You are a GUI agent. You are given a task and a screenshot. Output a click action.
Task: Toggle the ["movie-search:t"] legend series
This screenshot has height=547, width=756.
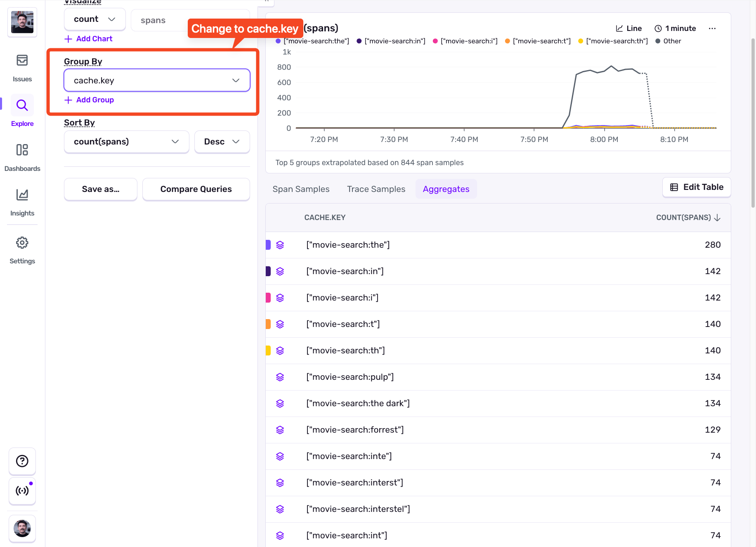[x=538, y=41]
